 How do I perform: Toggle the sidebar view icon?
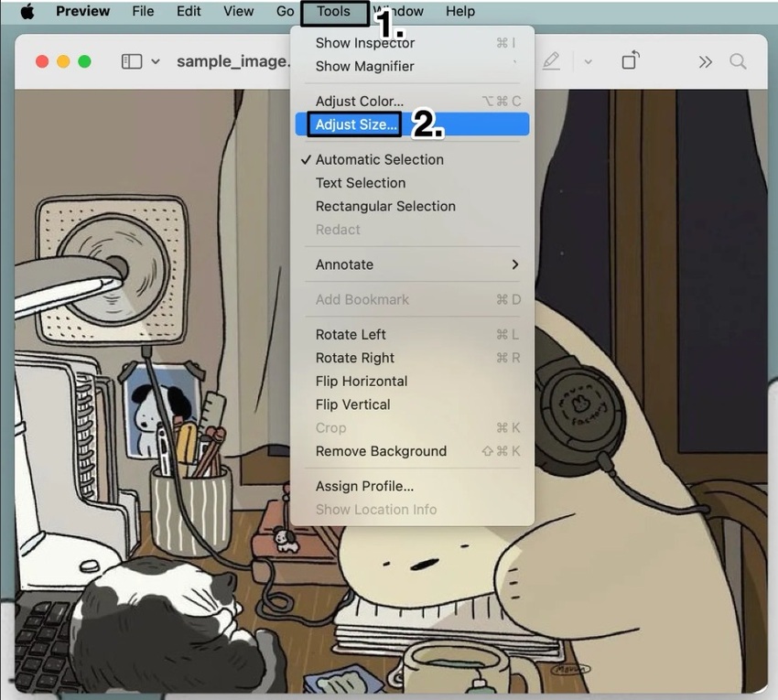[x=132, y=61]
